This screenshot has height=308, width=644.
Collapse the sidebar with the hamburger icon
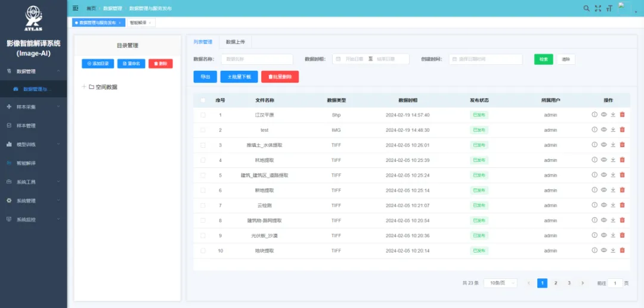(75, 8)
